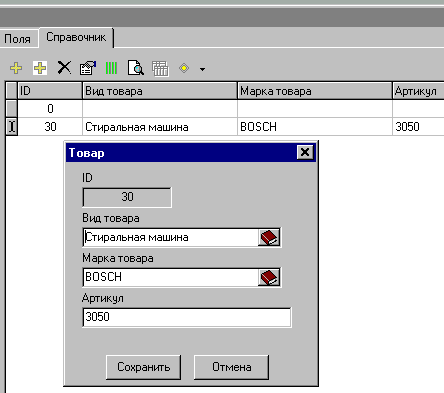
Task: Open the lookup book icon for Марка товара
Action: pyautogui.click(x=269, y=277)
